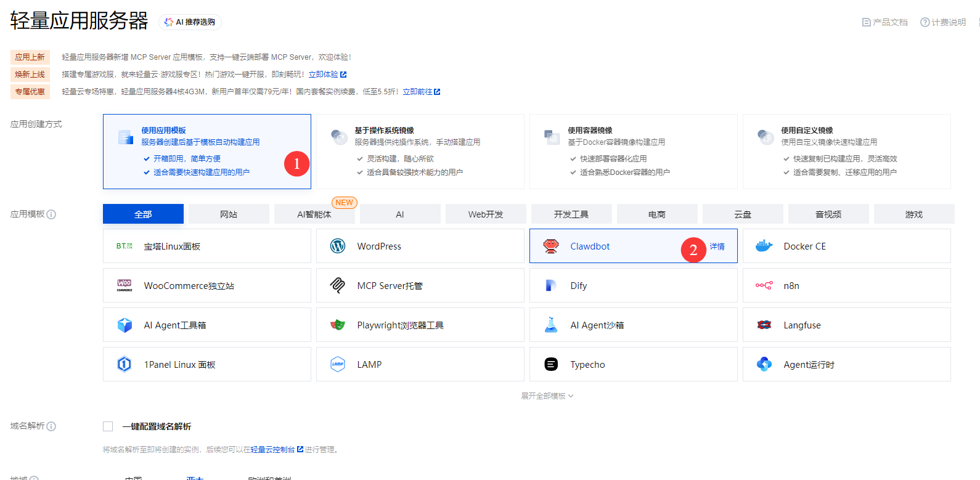Click the 专属优惠 tag
The image size is (980, 480).
30,92
